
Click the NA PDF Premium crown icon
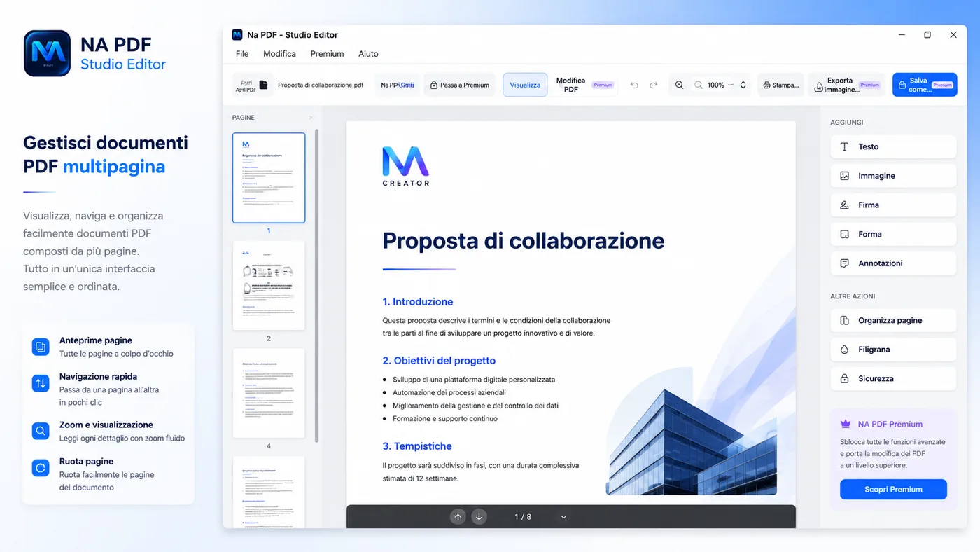click(846, 424)
